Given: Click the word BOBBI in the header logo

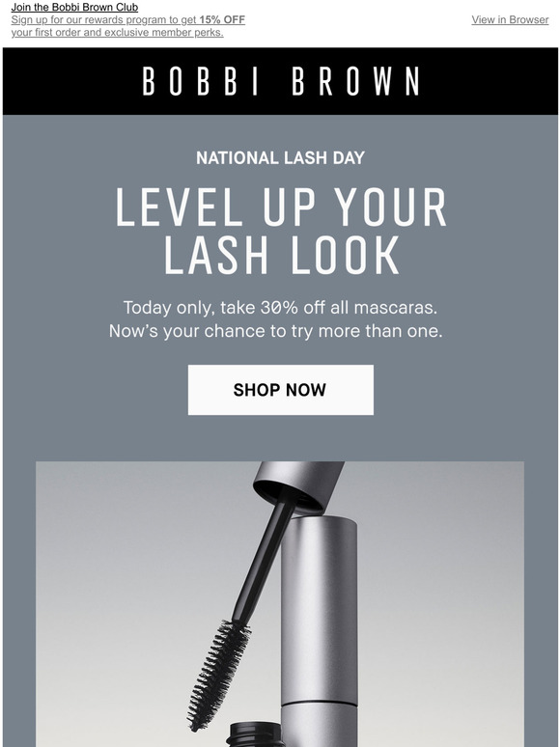Looking at the screenshot, I should tap(200, 81).
